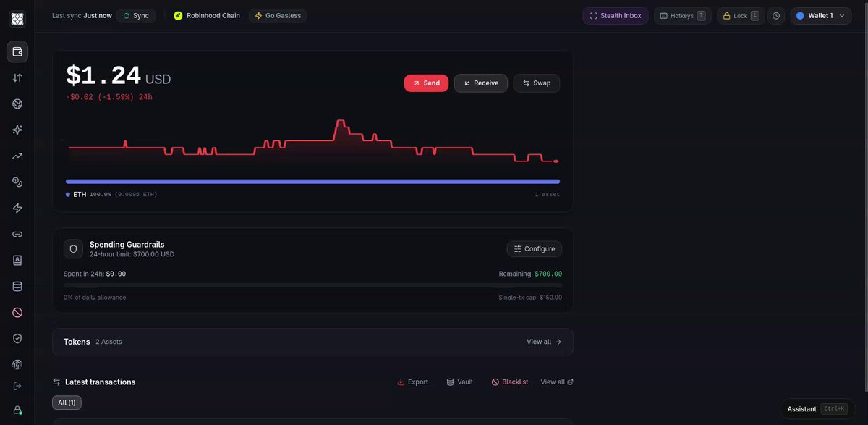Image resolution: width=868 pixels, height=425 pixels.
Task: Open the Stealth Inbox
Action: point(616,16)
